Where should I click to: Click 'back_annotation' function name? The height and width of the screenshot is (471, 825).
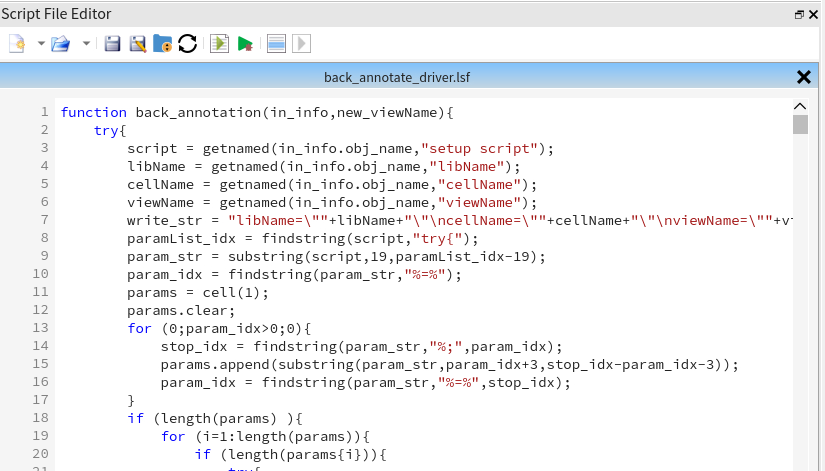(x=198, y=113)
